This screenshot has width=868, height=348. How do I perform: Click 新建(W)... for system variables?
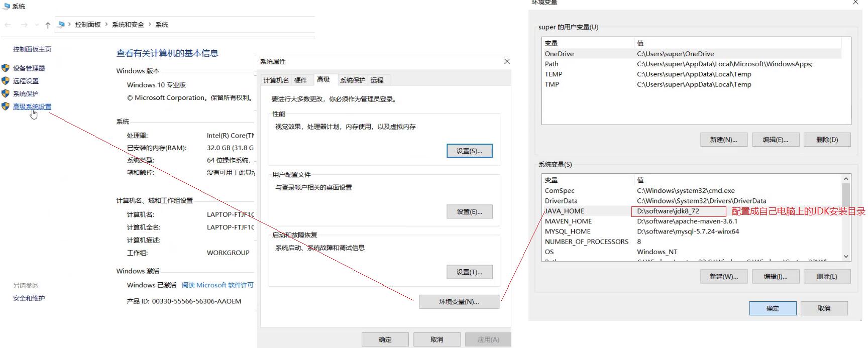724,276
